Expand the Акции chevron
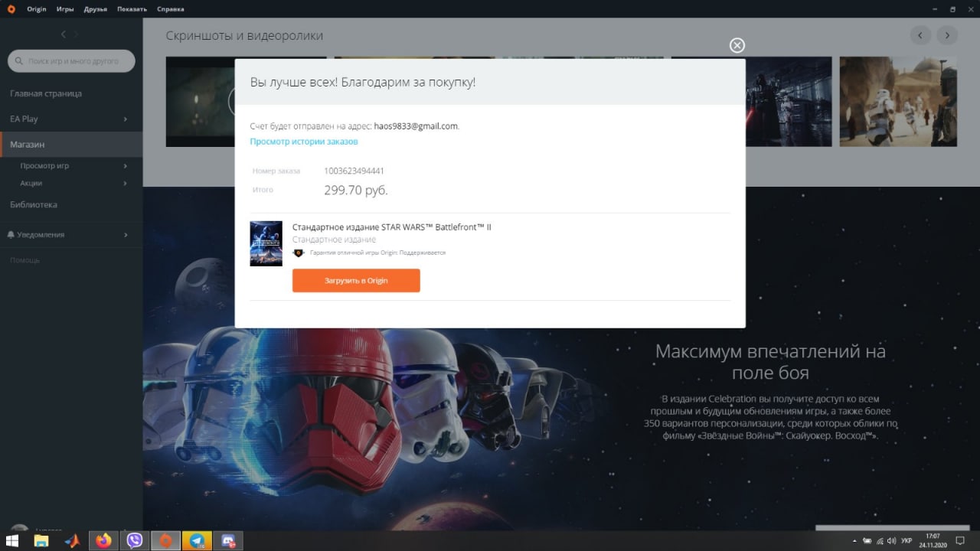 point(125,184)
